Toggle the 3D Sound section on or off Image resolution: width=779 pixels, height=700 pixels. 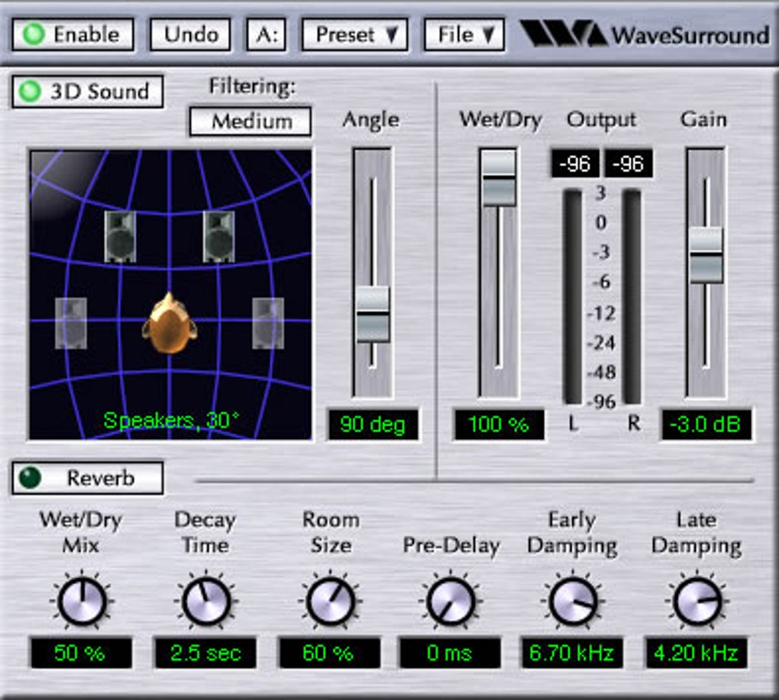tap(88, 92)
